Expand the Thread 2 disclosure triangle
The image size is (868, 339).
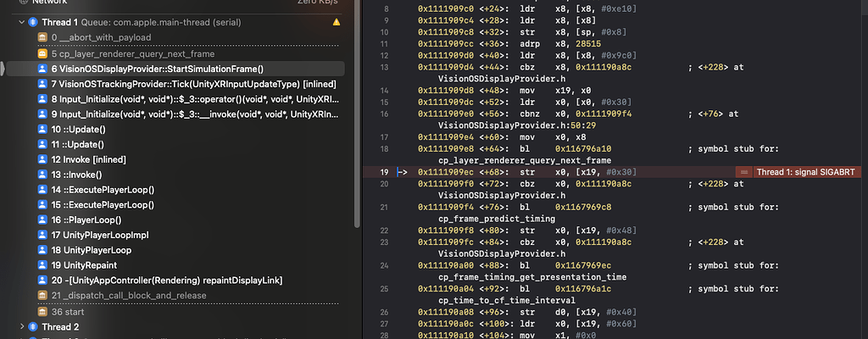click(21, 327)
